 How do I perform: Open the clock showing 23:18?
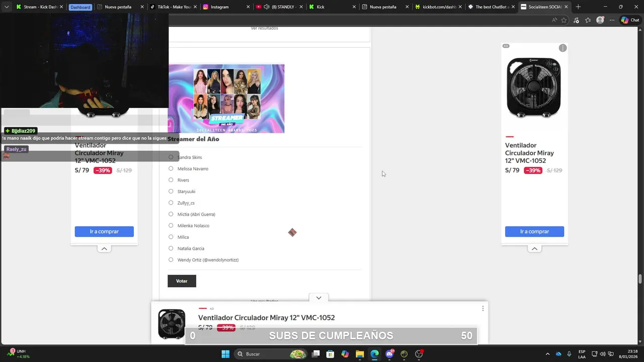628,354
